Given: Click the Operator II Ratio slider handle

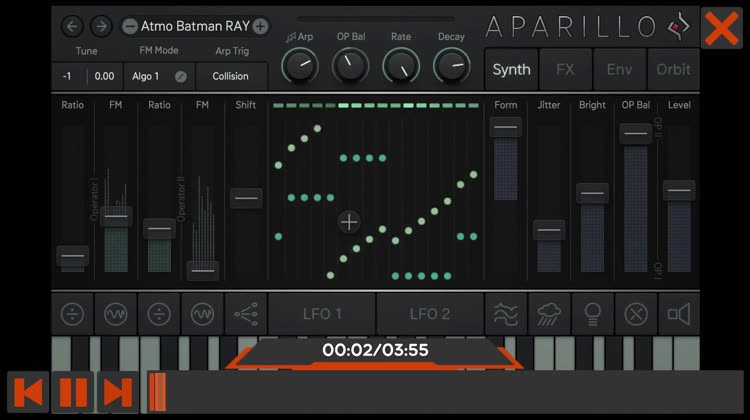Looking at the screenshot, I should tap(159, 229).
